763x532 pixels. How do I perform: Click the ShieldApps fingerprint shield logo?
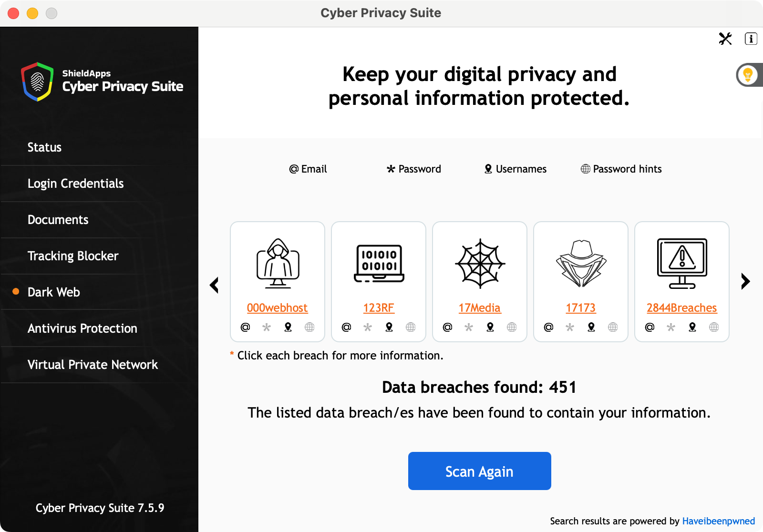point(37,82)
